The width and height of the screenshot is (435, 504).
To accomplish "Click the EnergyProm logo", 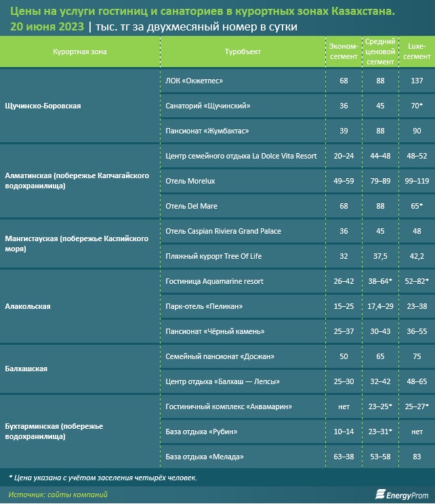I will pos(402,495).
